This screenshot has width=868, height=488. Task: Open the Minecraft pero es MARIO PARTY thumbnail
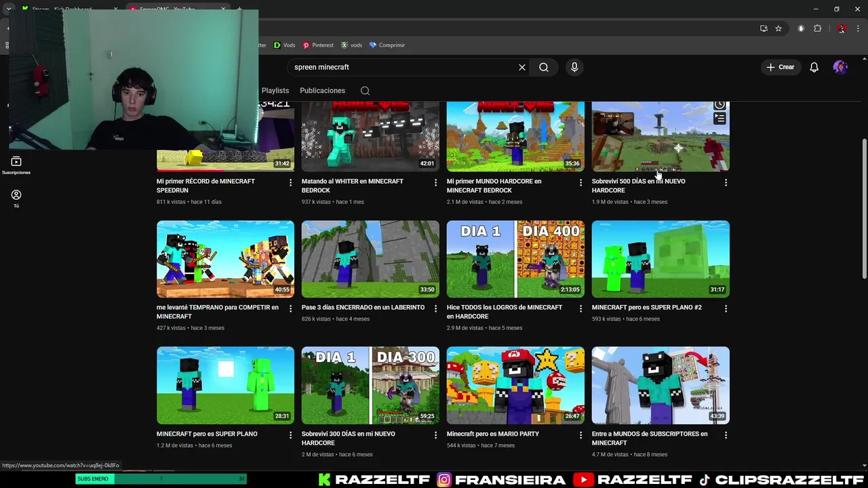(x=515, y=386)
